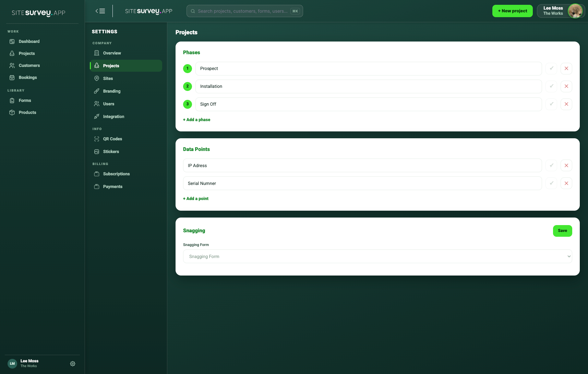Screen dimensions: 588x374
Task: Edit the IP Adress data point field
Action: click(x=362, y=165)
